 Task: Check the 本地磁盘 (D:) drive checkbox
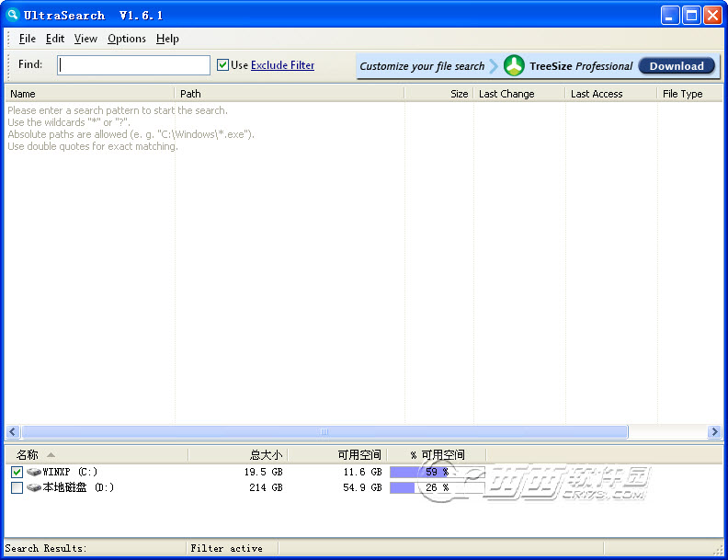[x=17, y=487]
